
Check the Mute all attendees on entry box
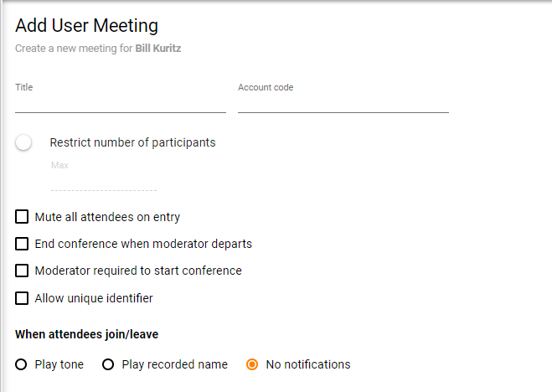[23, 218]
